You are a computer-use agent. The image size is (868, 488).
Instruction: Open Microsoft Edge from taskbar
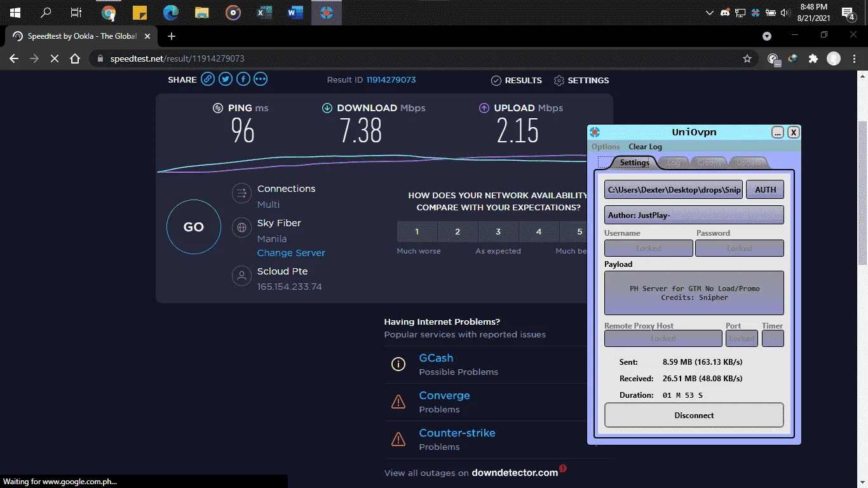click(171, 13)
